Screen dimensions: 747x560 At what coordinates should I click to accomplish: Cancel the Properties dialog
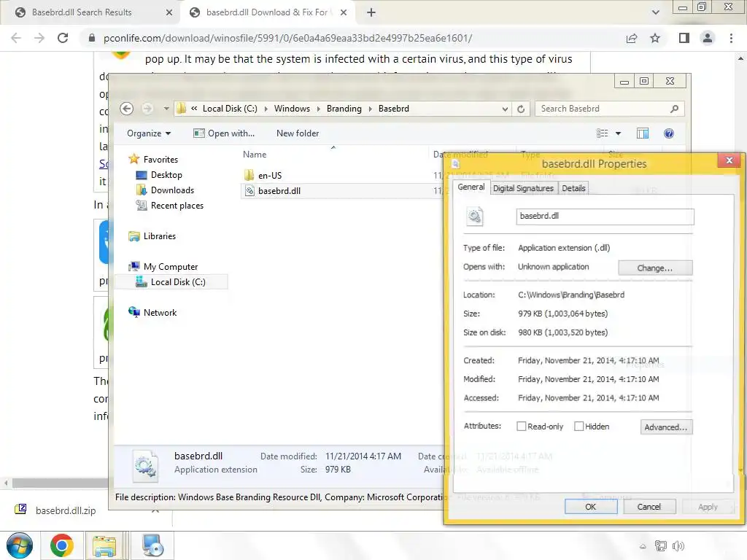point(649,507)
